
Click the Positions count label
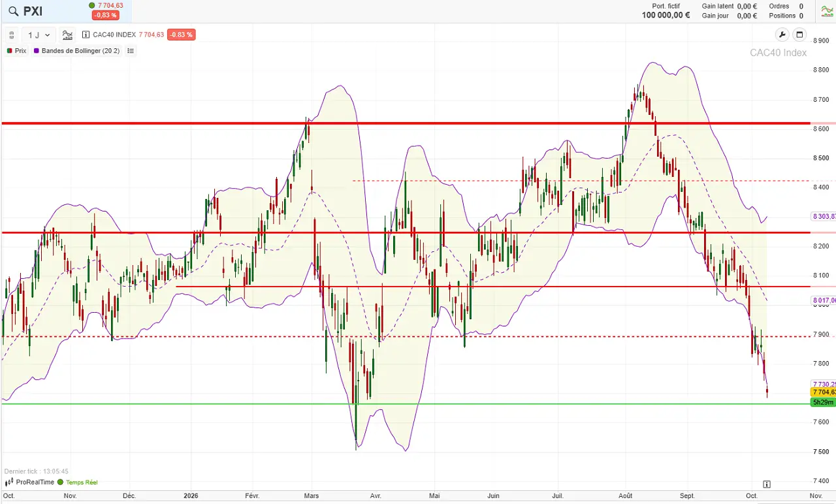coord(782,16)
